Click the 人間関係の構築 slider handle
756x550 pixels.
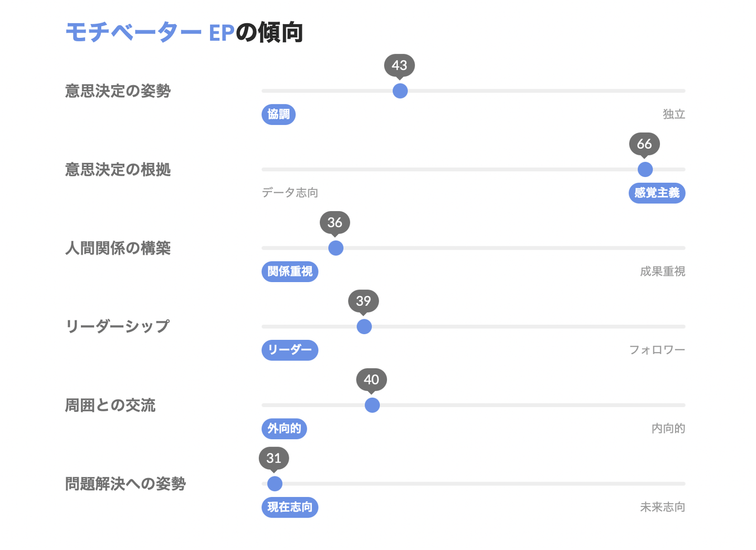pos(335,248)
